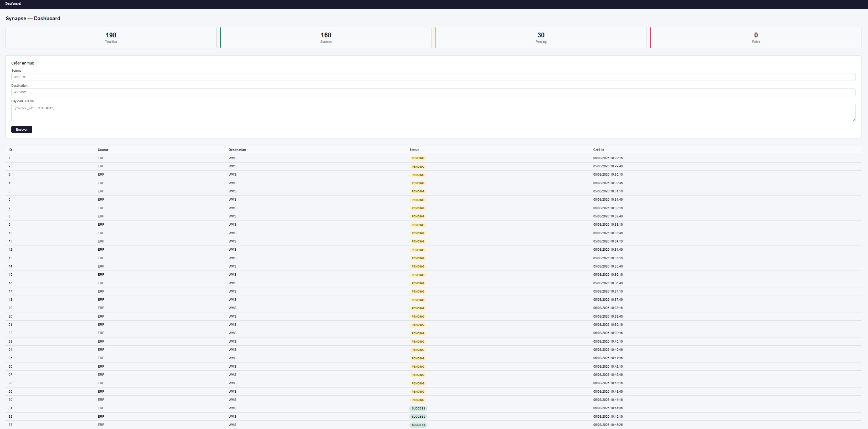Click the Failed stat card showing 0

(x=756, y=37)
